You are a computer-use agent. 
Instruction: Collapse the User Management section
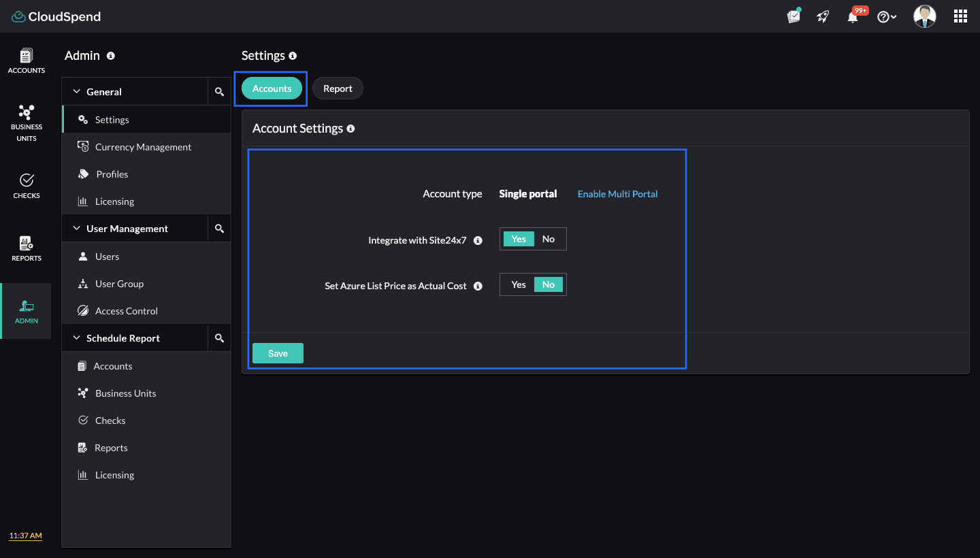[x=77, y=229]
